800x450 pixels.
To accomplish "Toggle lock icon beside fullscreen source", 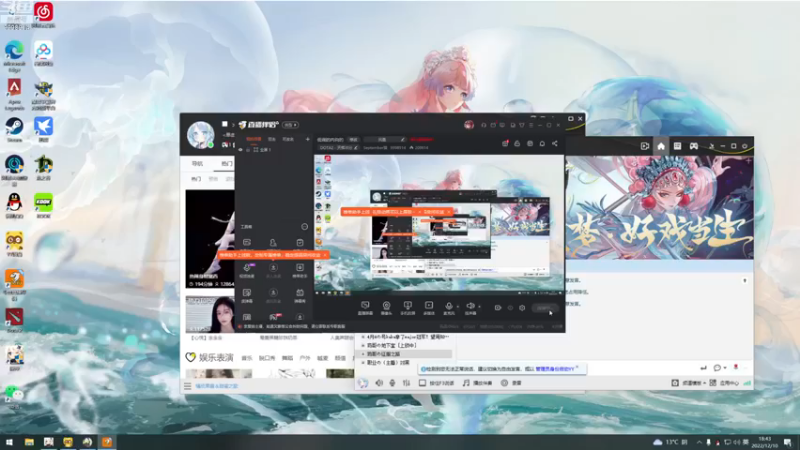I will (248, 150).
